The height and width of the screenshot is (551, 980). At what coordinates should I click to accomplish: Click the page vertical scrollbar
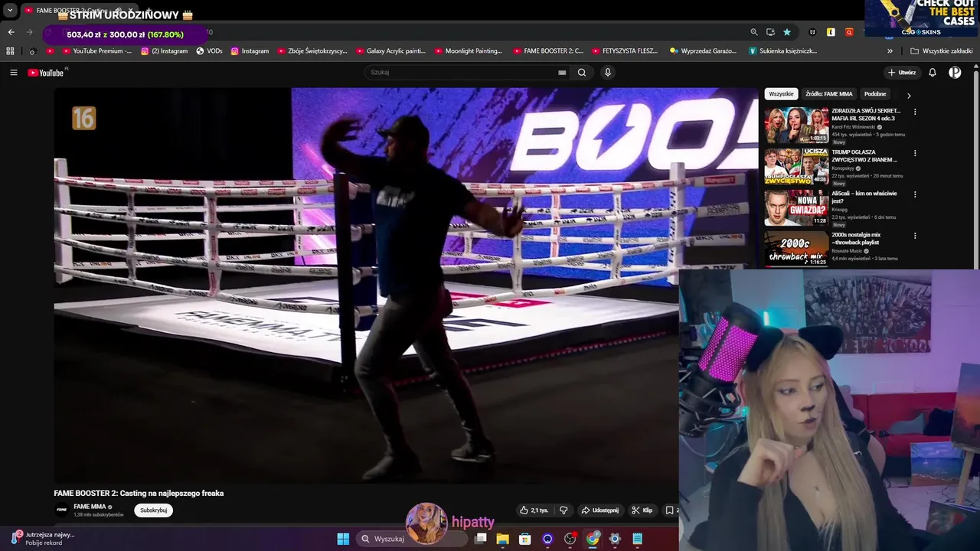point(975,168)
